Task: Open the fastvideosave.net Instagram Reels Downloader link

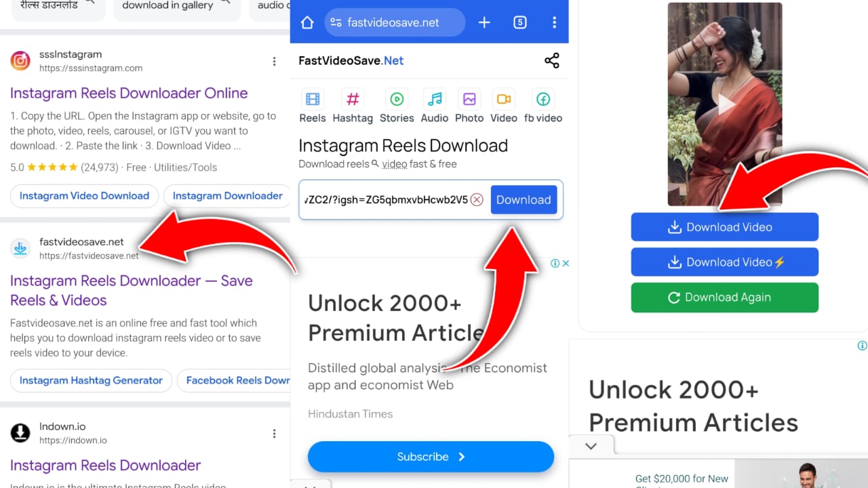Action: [x=132, y=290]
